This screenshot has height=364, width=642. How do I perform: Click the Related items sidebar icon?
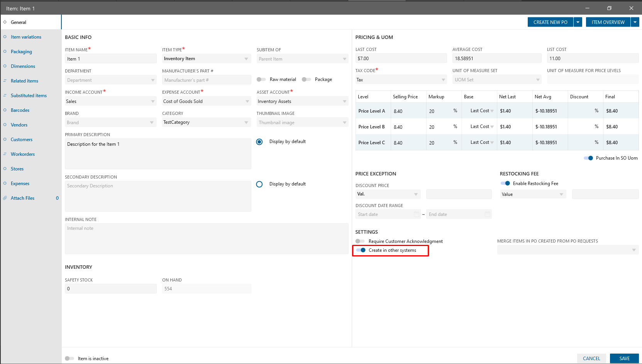coord(5,81)
